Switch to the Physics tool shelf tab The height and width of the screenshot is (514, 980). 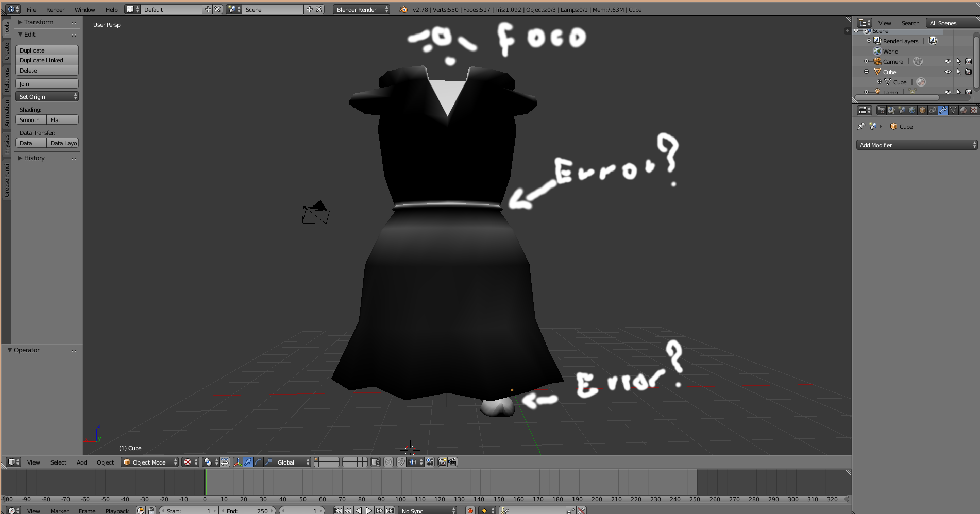click(x=7, y=143)
